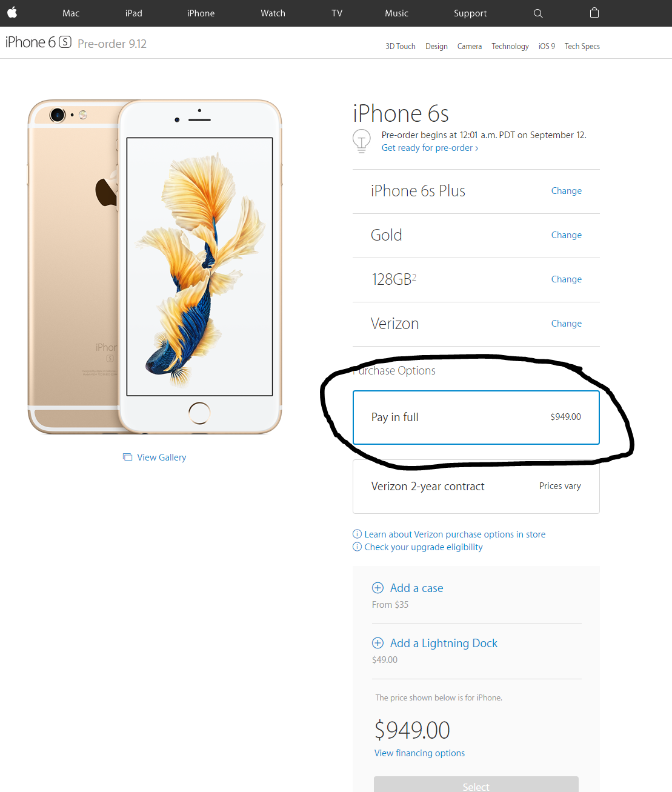Open View financing options link
672x792 pixels.
[x=419, y=753]
